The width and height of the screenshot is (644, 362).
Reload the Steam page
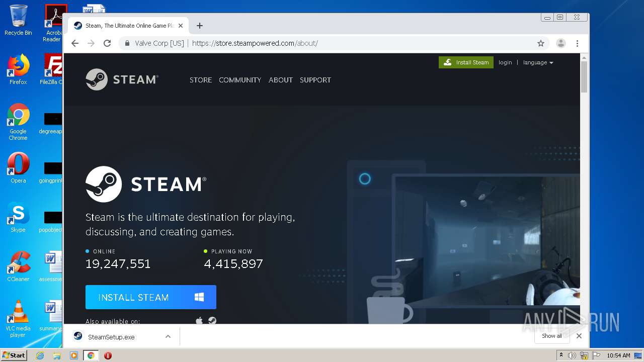(x=107, y=43)
